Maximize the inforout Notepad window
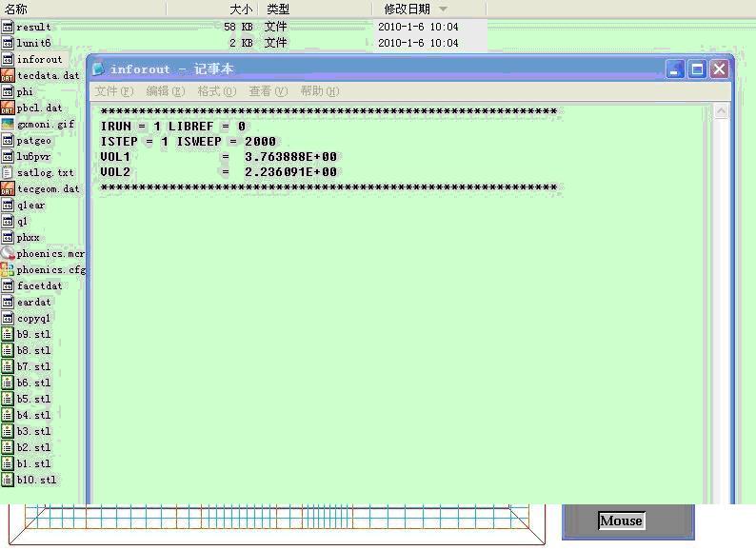The height and width of the screenshot is (550, 756). tap(697, 69)
